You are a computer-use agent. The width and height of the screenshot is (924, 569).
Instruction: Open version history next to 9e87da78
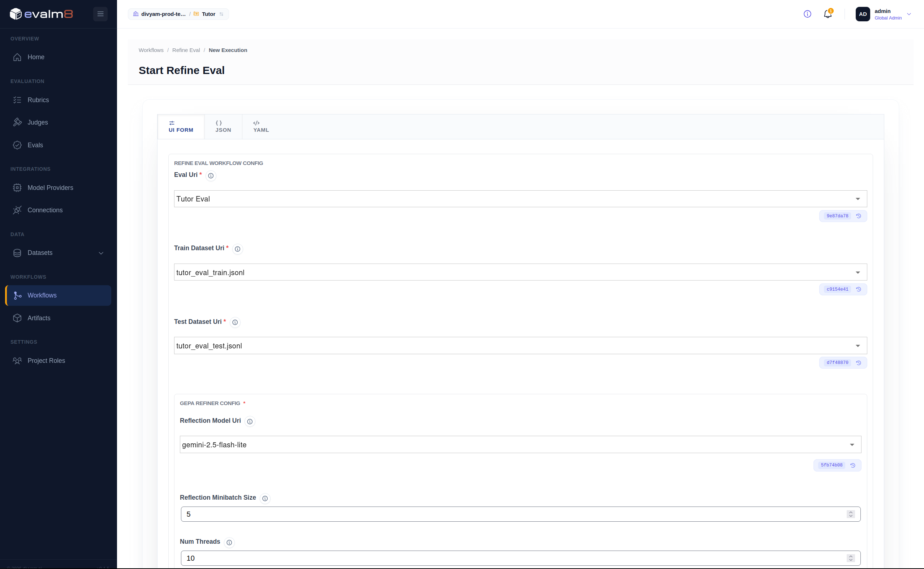[859, 216]
